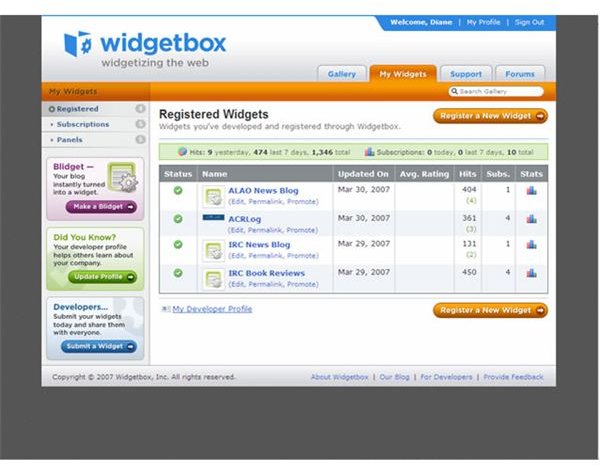The width and height of the screenshot is (600, 465).
Task: Click the Make a Blidget button
Action: [101, 207]
